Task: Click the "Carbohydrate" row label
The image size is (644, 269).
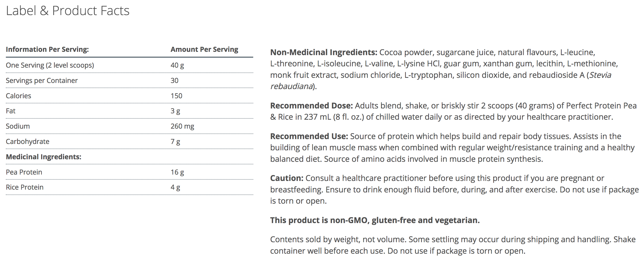Action: coord(28,141)
